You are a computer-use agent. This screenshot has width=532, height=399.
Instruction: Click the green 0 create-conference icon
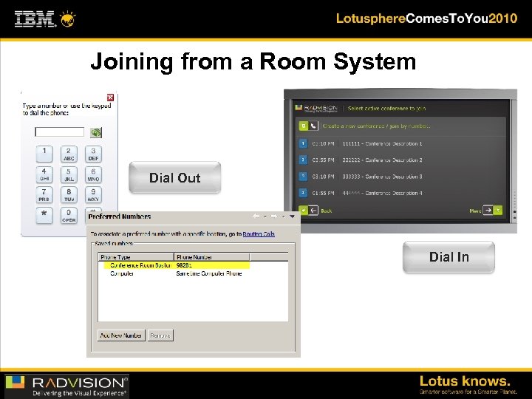pyautogui.click(x=304, y=126)
